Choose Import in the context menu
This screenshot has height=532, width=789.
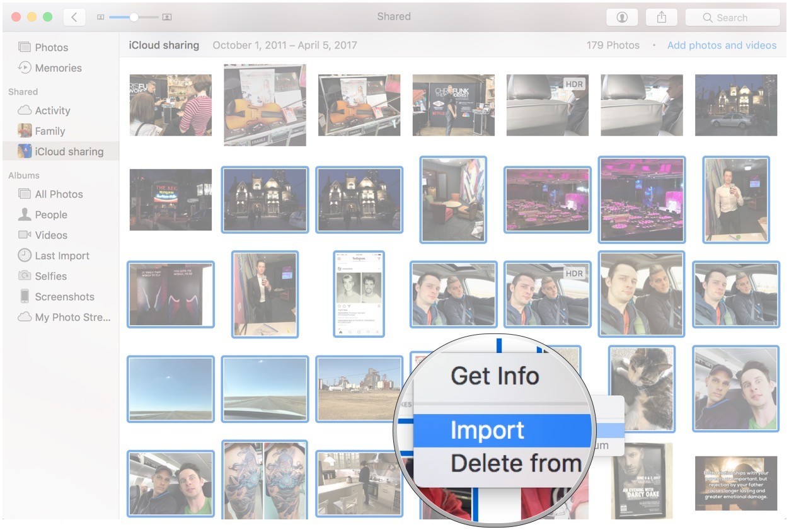tap(503, 431)
